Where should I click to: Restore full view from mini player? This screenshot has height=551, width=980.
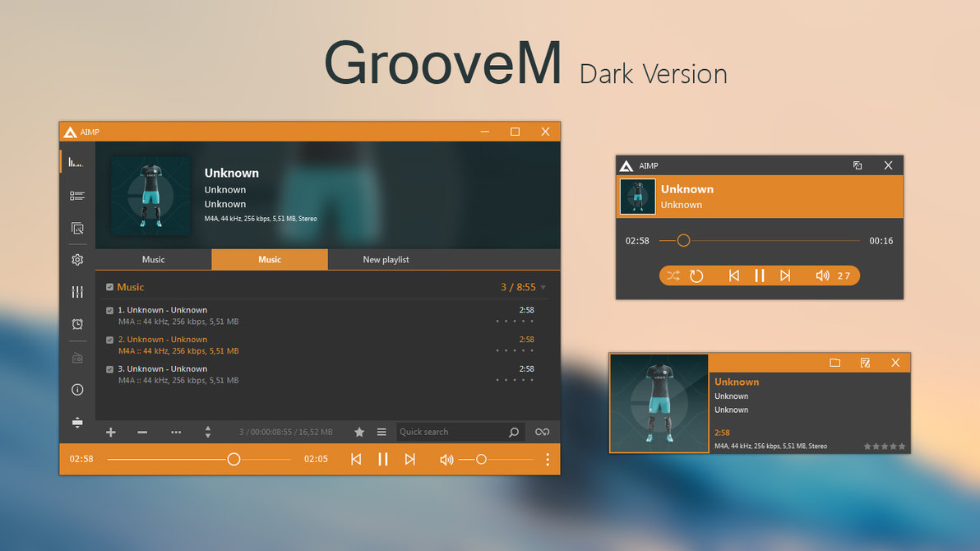pyautogui.click(x=857, y=166)
